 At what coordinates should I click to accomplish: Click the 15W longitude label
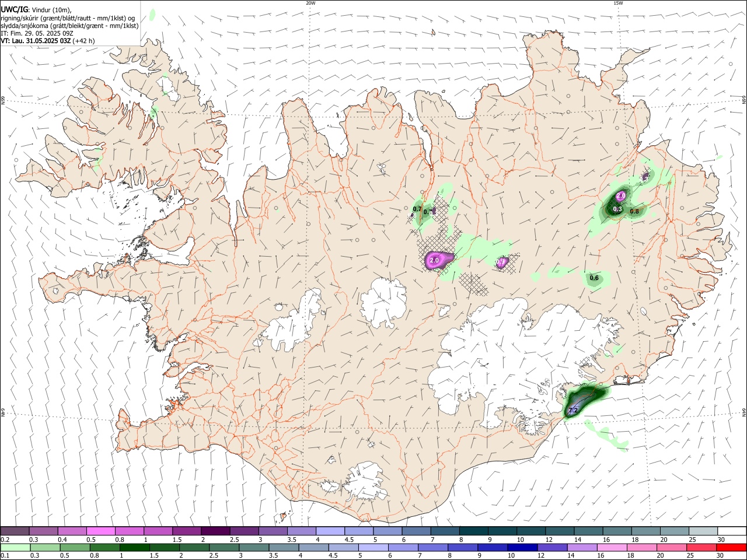(618, 3)
